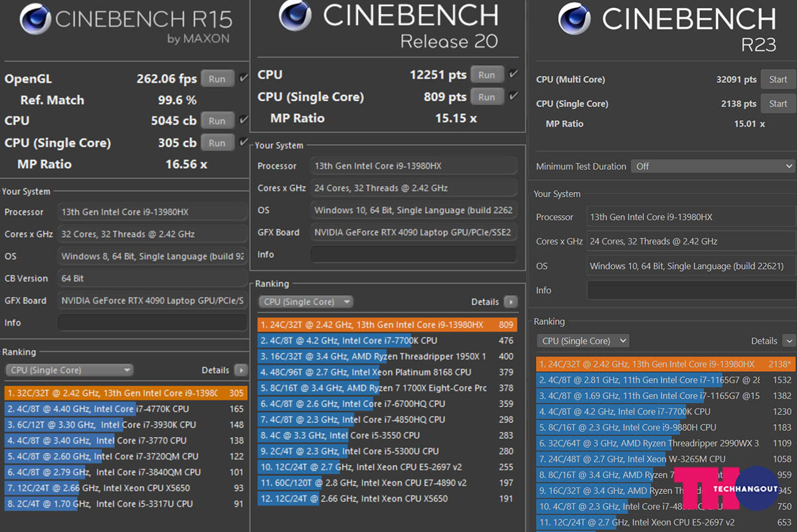Select the Core i9-9880H row in R23 ranking
This screenshot has width=797, height=532.
pyautogui.click(x=665, y=428)
